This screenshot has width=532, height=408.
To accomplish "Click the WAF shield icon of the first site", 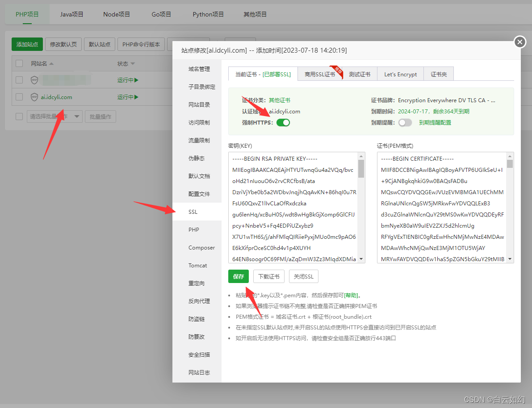I will pyautogui.click(x=34, y=80).
